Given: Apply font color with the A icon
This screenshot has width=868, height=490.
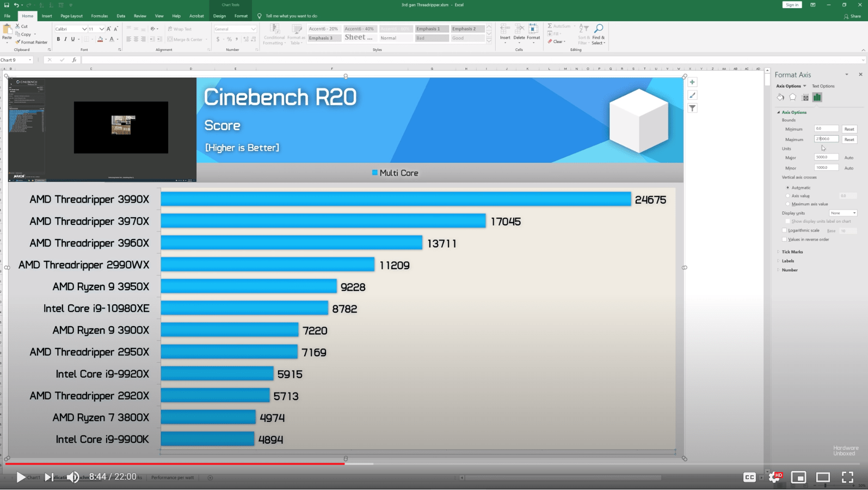Looking at the screenshot, I should 112,39.
